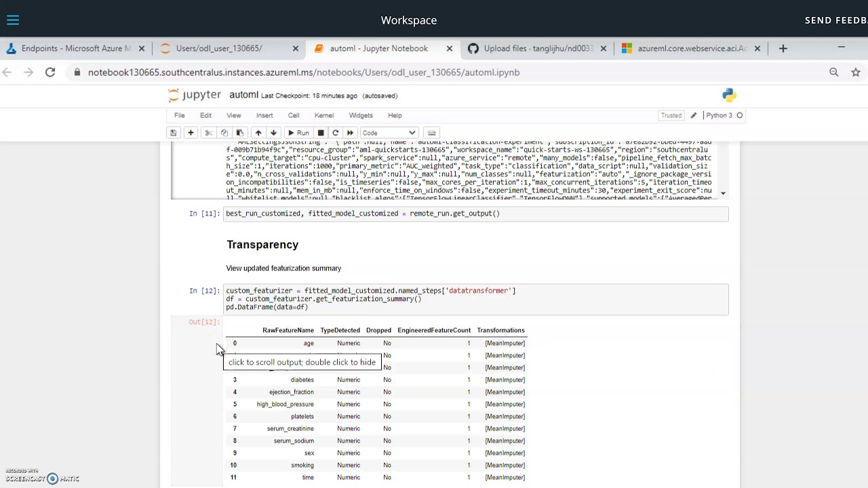Screen dimensions: 868x488
Task: Insert cell below with plus icon
Action: 191,133
